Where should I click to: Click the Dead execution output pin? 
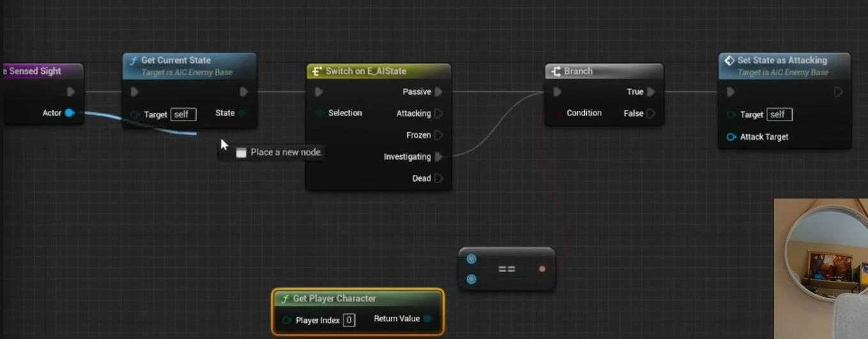(x=438, y=179)
